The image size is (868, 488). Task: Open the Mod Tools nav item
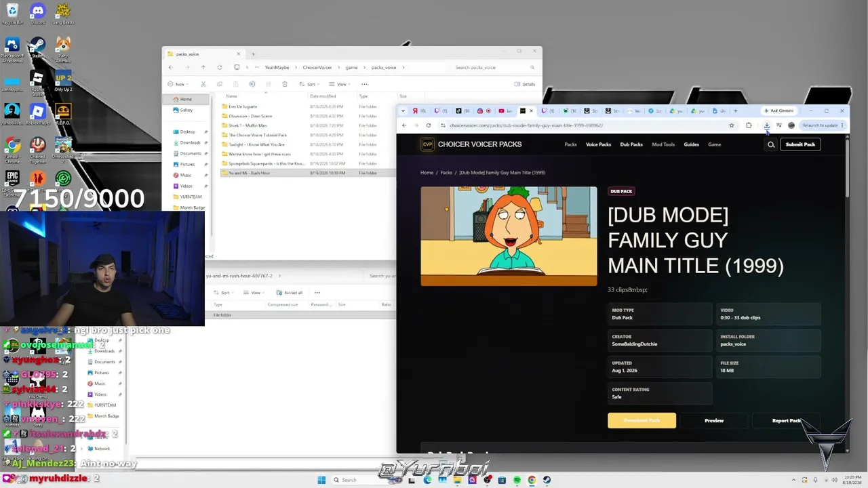pos(663,144)
